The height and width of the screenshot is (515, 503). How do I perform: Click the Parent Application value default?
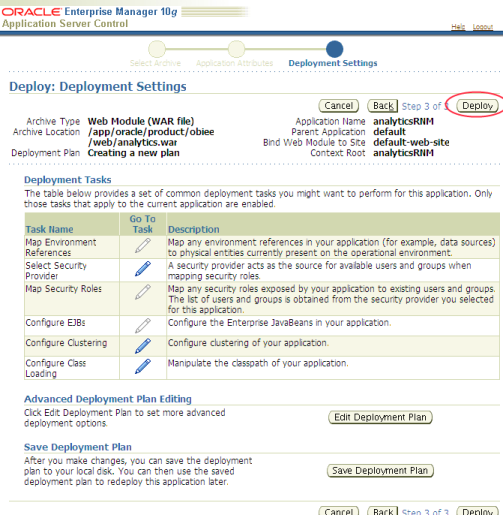tap(389, 132)
